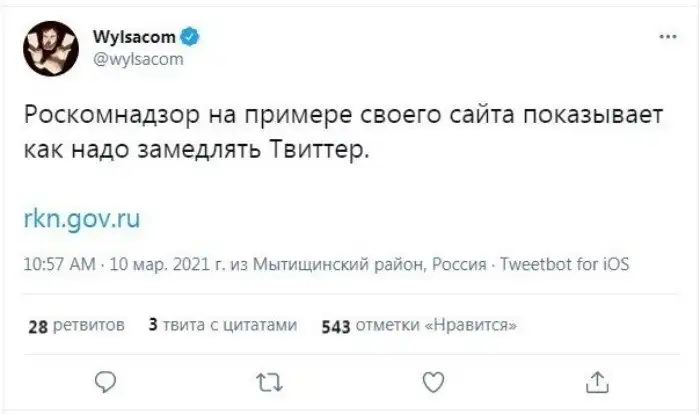This screenshot has width=700, height=414.
Task: Show the 3 твита с цитатами
Action: tap(222, 325)
